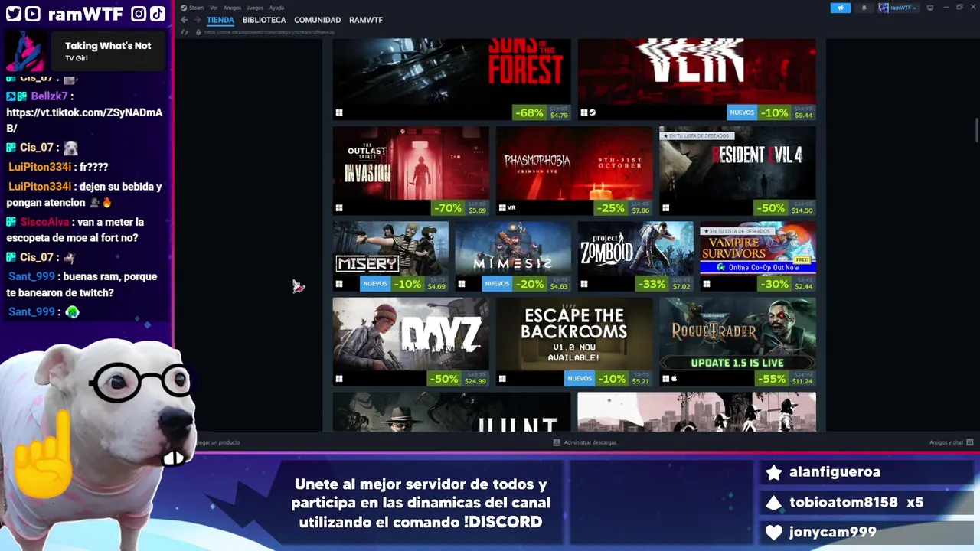Click the -68% discount on Sons of the Forest
980x551 pixels.
(x=529, y=112)
